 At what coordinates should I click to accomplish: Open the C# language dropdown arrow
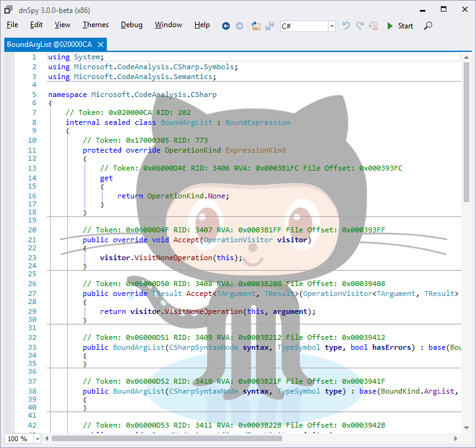coord(332,27)
